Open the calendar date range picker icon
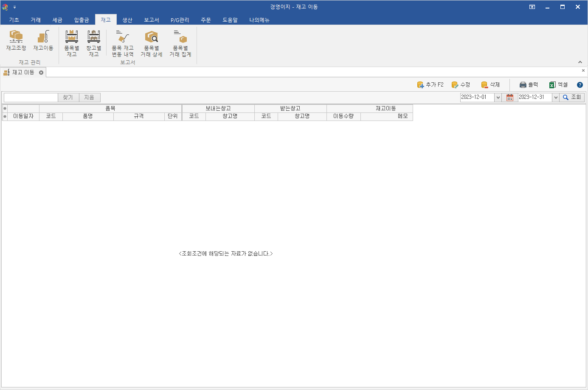The height and width of the screenshot is (390, 588). (510, 97)
